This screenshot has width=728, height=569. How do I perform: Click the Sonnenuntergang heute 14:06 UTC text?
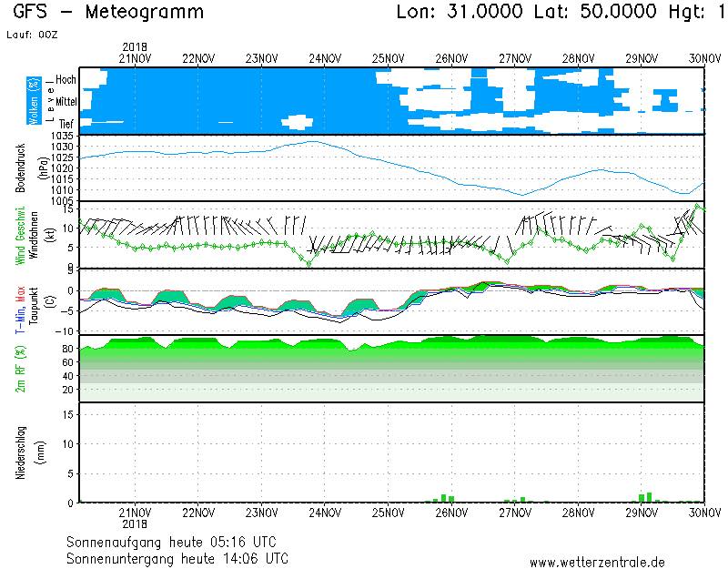pos(177,557)
